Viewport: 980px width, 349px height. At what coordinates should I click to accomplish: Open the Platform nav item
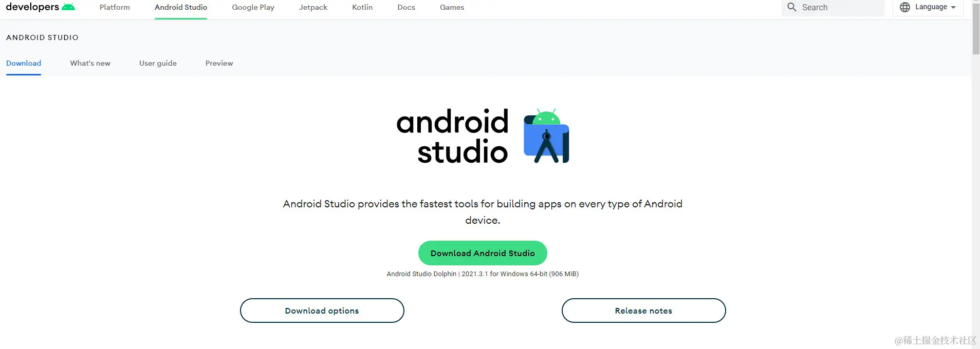pyautogui.click(x=115, y=7)
